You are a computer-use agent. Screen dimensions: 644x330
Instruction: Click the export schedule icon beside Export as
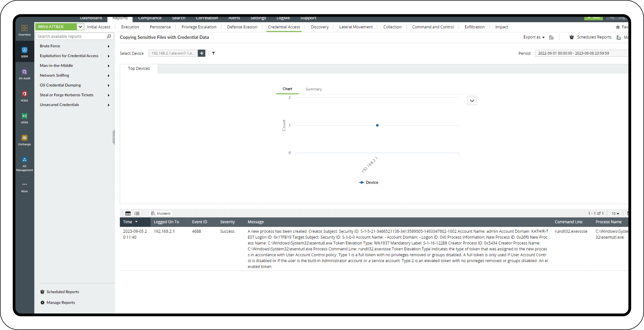551,37
